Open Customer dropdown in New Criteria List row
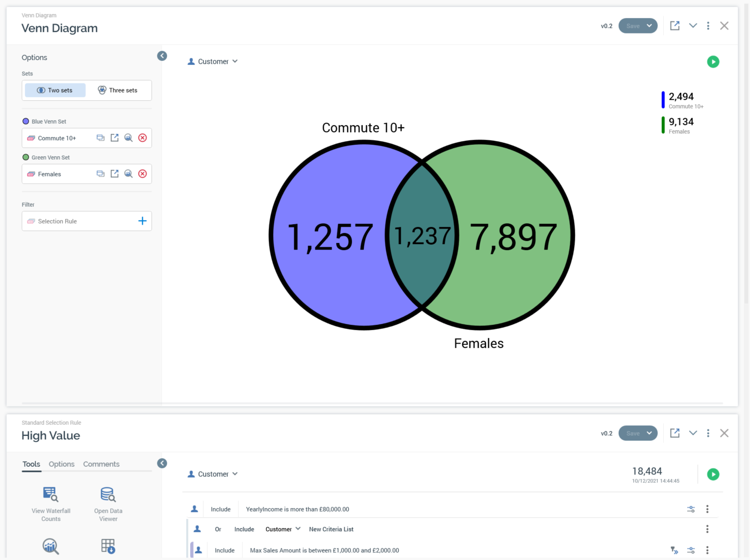 pos(282,529)
